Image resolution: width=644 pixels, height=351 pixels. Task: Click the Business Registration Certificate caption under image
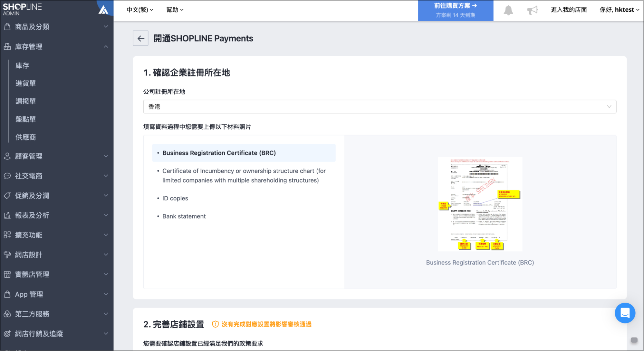click(x=480, y=263)
